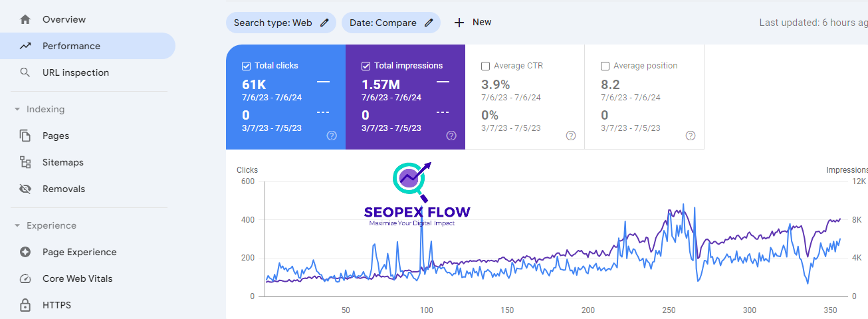Screen dimensions: 868x319
Task: Uncheck the Total impressions checkbox
Action: 366,66
